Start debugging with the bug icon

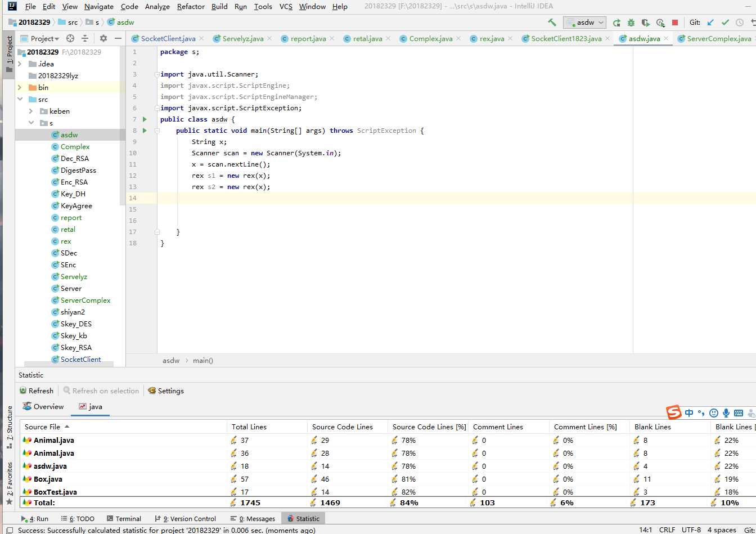pos(631,23)
